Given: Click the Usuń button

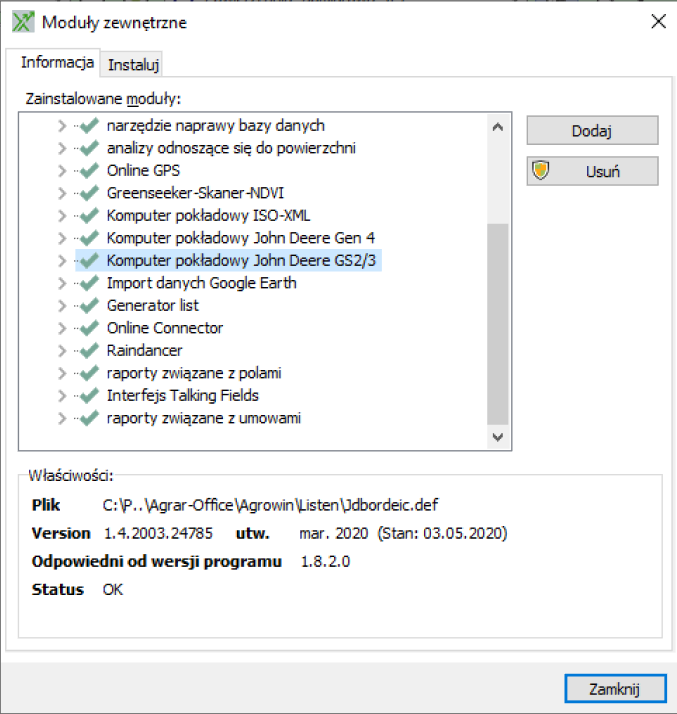Looking at the screenshot, I should coord(592,171).
